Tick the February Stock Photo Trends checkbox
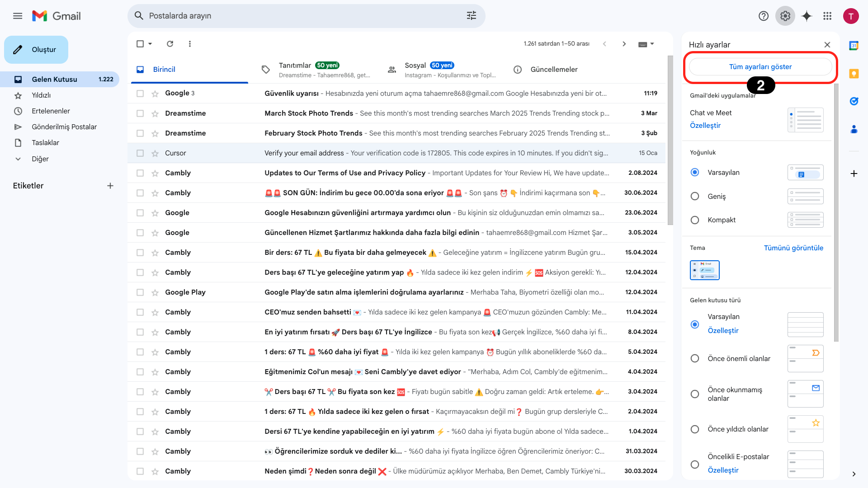 point(140,133)
